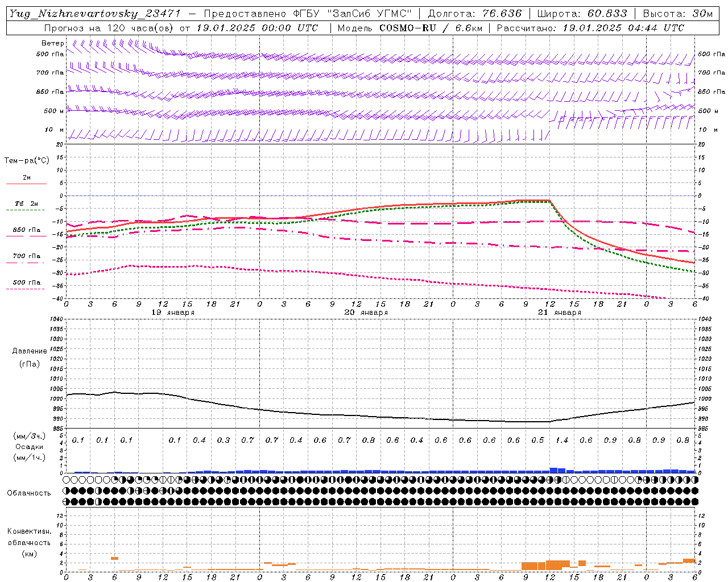Click the left '1000' pressure axis value
The image size is (728, 582).
click(x=57, y=399)
